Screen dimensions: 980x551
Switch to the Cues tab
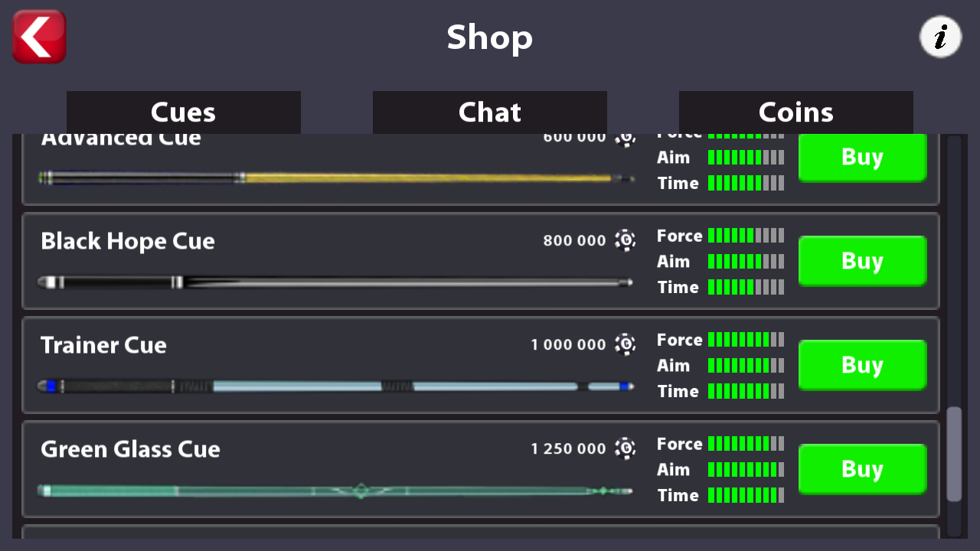click(184, 112)
